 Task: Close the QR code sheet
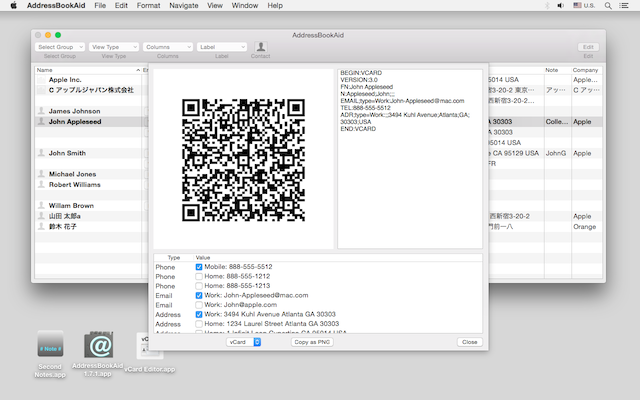pos(469,342)
